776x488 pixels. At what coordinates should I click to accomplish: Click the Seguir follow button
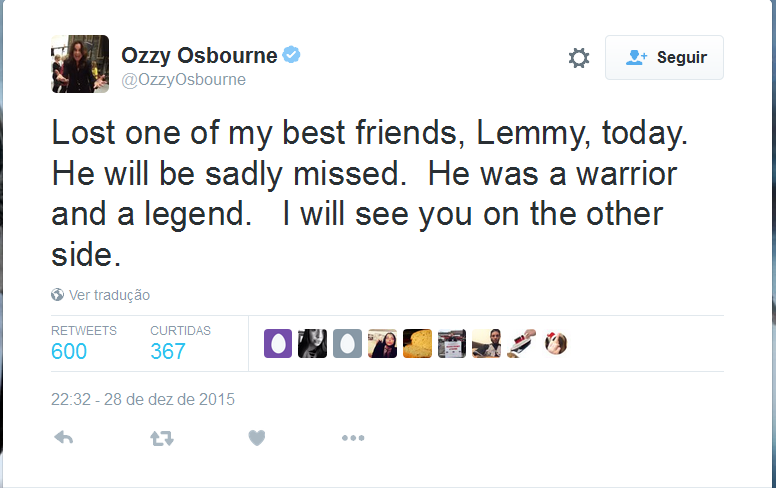pos(664,58)
